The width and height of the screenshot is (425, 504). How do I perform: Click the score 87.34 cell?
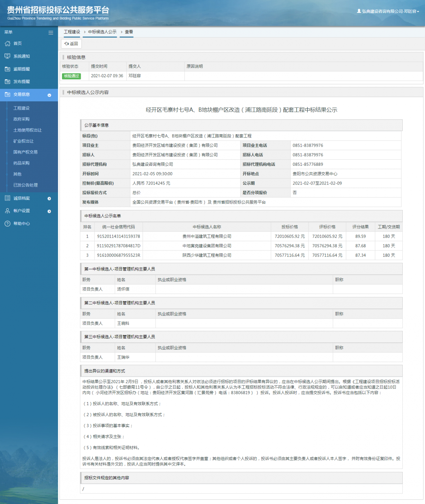click(361, 255)
